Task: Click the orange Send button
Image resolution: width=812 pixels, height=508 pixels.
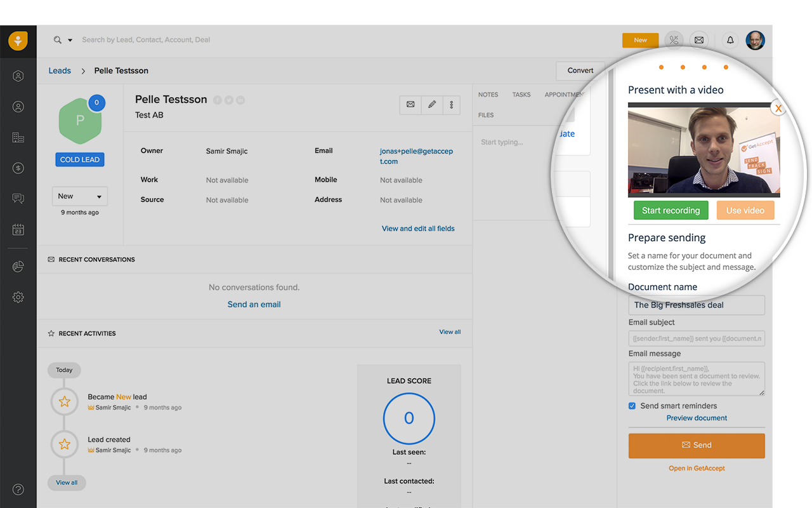Action: [697, 446]
